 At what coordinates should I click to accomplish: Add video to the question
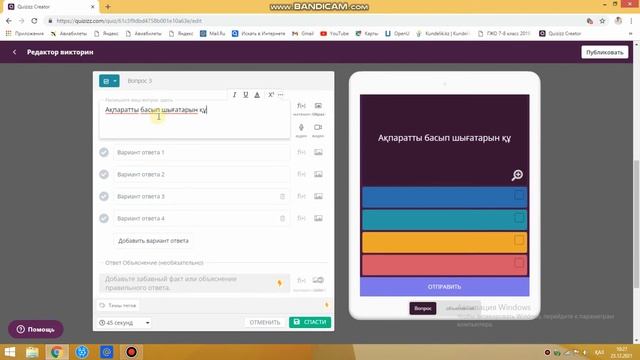318,127
